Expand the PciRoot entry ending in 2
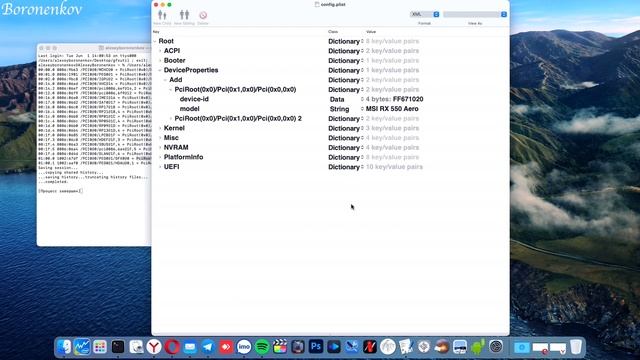Viewport: 640px width, 360px height. coord(171,118)
